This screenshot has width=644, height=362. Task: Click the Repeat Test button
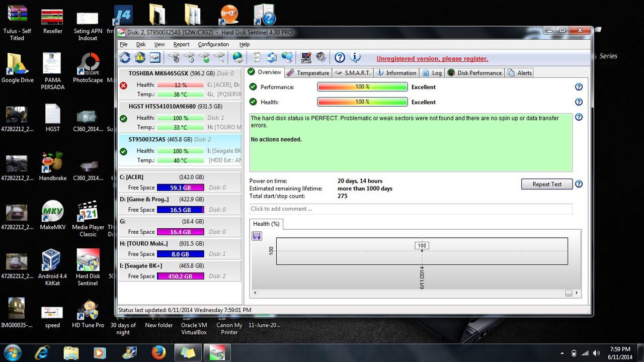pyautogui.click(x=547, y=184)
